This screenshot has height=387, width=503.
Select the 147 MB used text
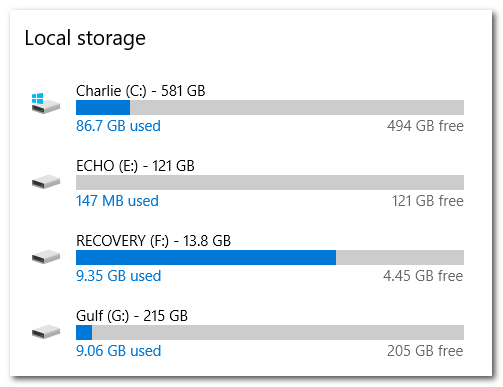[x=117, y=201]
